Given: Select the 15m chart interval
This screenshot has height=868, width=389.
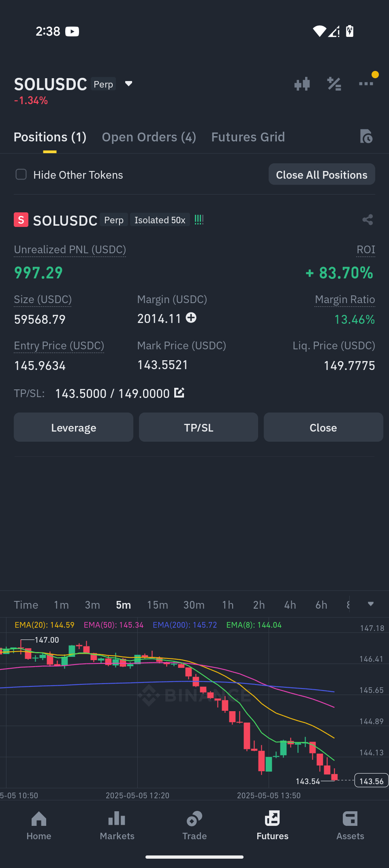Looking at the screenshot, I should point(157,605).
